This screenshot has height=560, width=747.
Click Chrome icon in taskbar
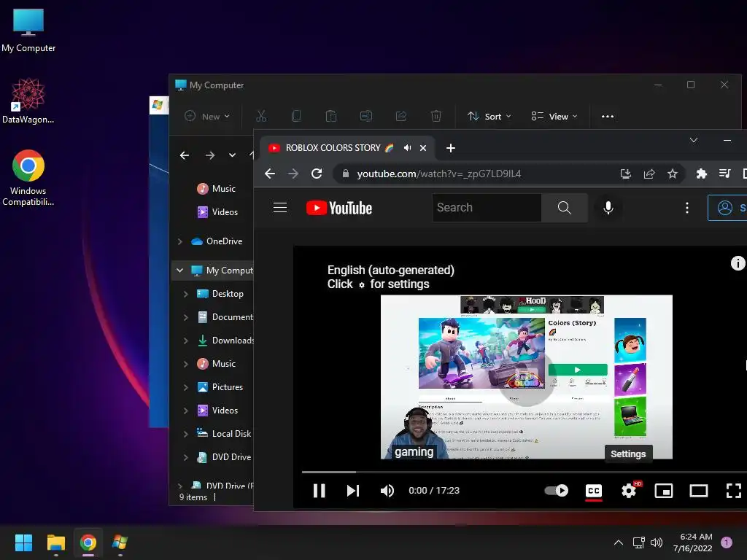point(88,542)
